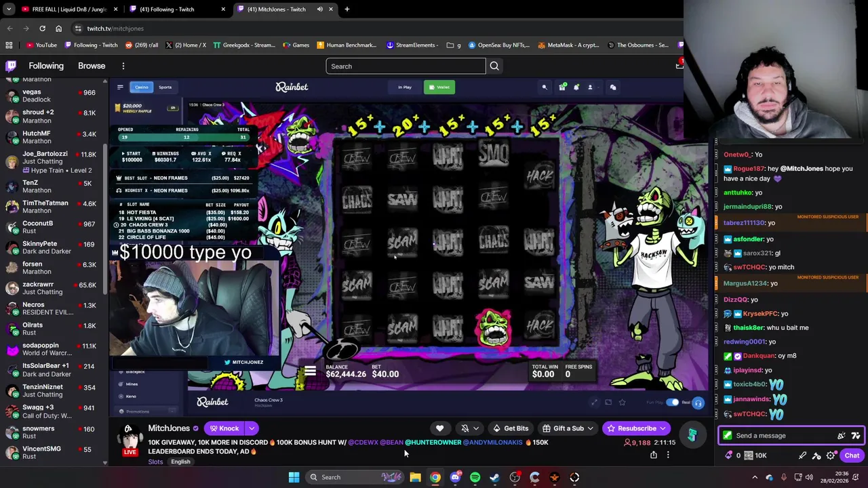Reload the browser page
The image size is (868, 488).
[42, 28]
